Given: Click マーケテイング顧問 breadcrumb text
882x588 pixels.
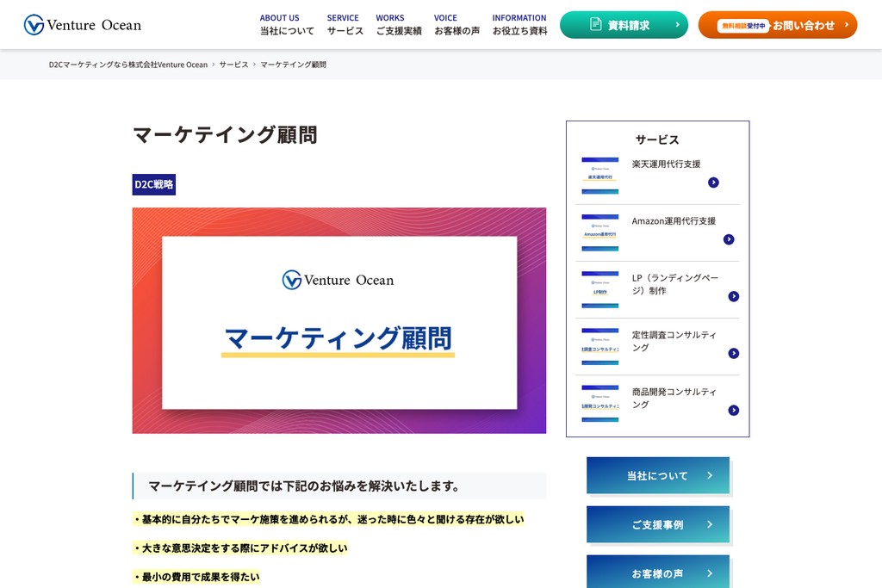Looking at the screenshot, I should pyautogui.click(x=293, y=65).
